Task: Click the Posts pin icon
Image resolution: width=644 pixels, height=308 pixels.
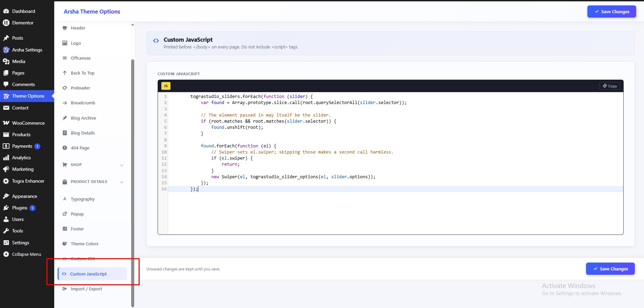Action: tap(6, 38)
